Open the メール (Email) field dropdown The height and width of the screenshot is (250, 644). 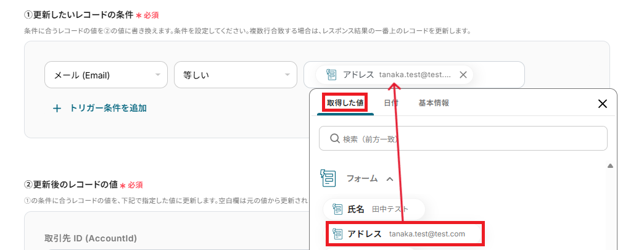(x=105, y=75)
